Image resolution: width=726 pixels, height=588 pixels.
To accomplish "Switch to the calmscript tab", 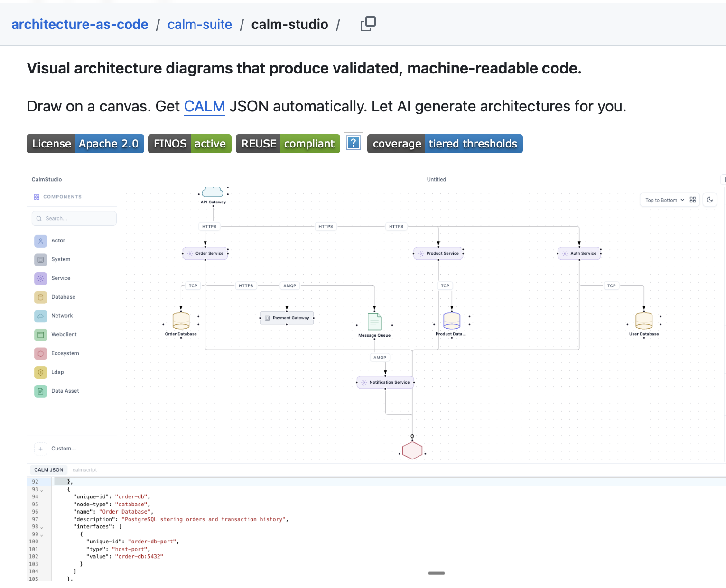I will [x=84, y=470].
